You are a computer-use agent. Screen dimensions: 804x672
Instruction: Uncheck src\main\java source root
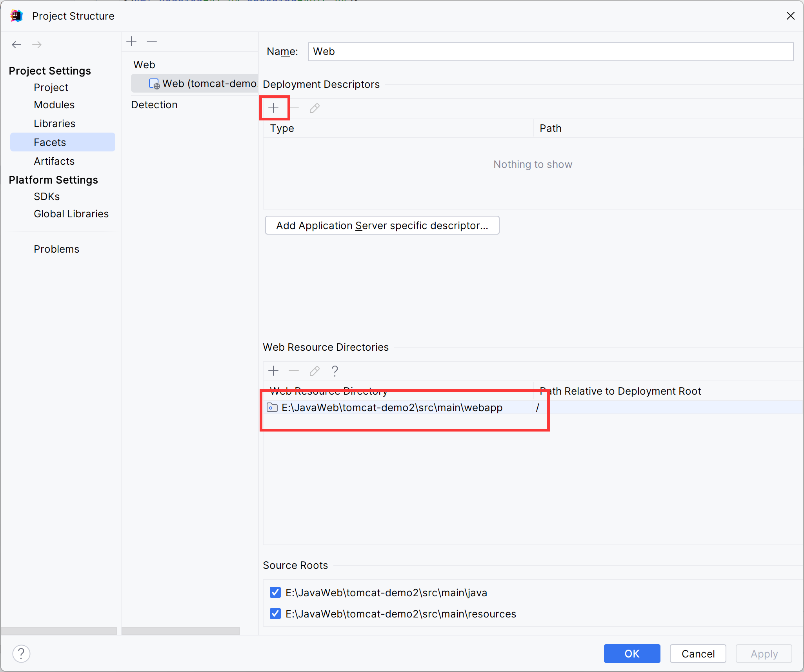click(275, 592)
